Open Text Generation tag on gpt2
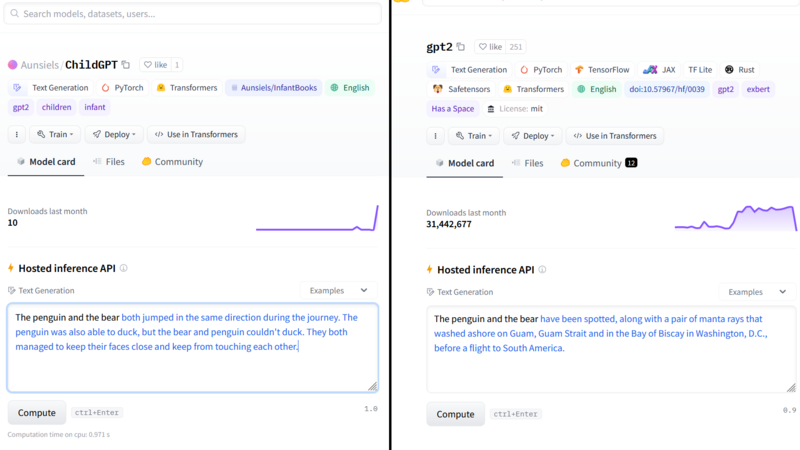Screen dimensions: 800x450 coord(469,70)
